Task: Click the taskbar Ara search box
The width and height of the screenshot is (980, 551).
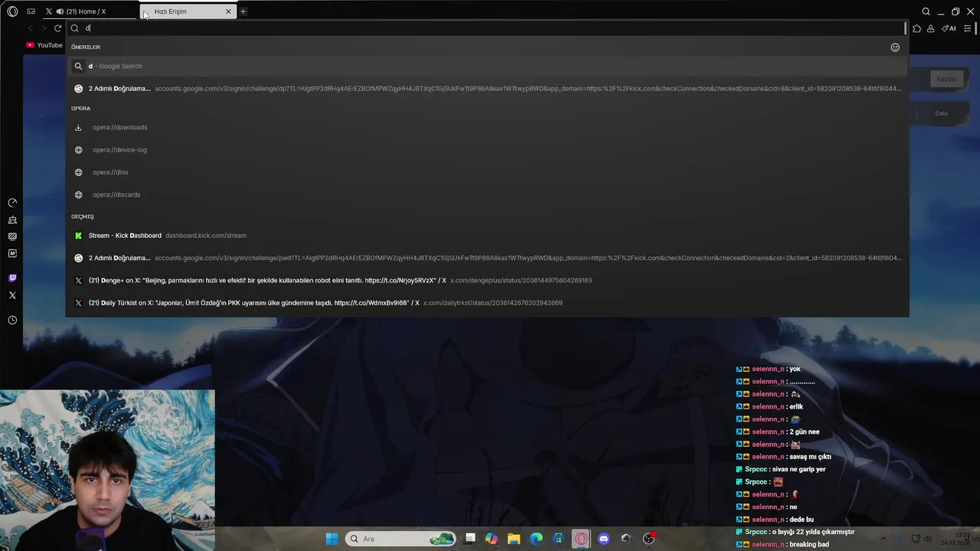Action: pyautogui.click(x=400, y=539)
